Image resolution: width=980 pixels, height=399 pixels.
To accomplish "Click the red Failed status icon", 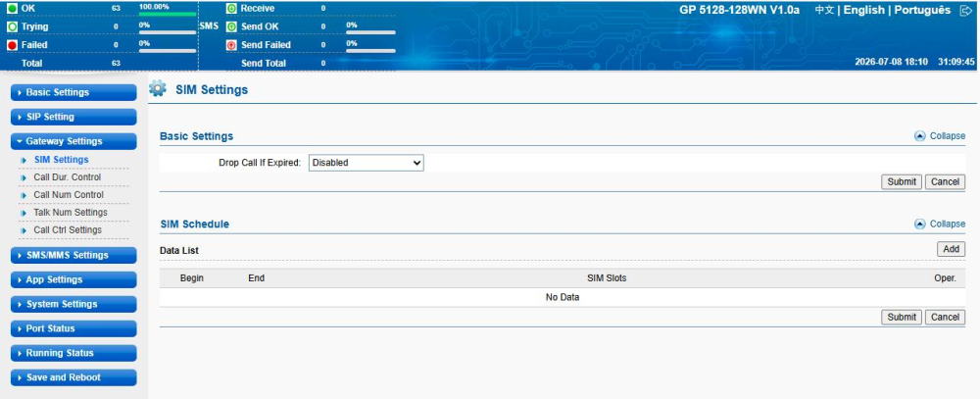I will coord(12,45).
